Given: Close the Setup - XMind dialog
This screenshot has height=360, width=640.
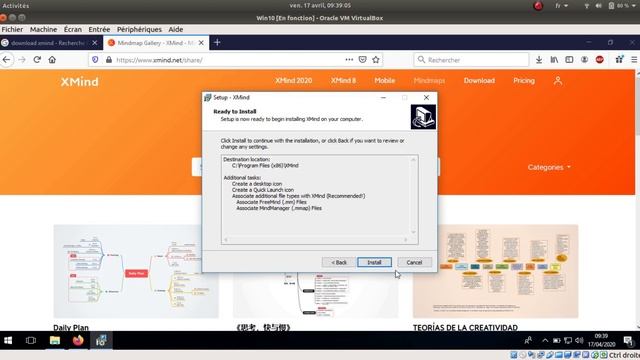Looking at the screenshot, I should 426,98.
